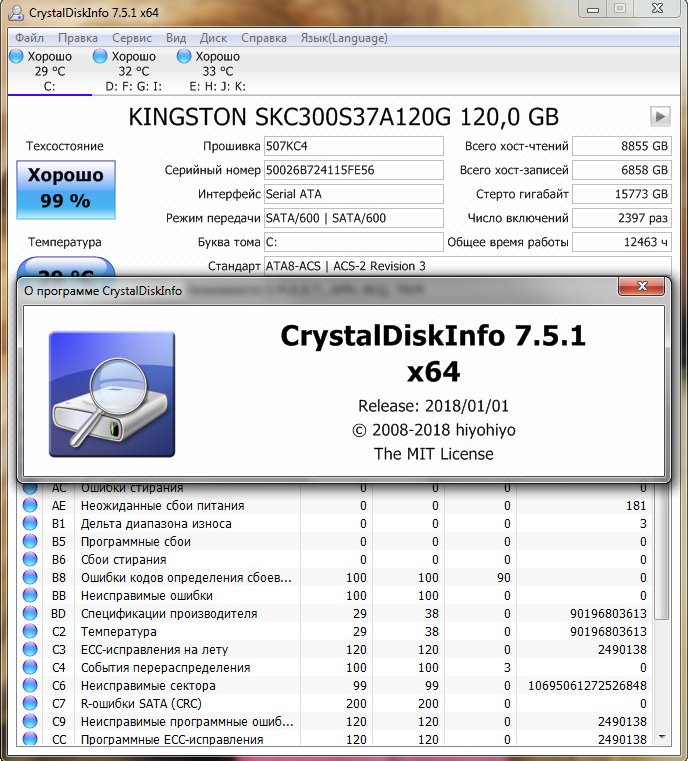Click the CrystalDiskInfo 7.5.1 x64 heading
Screen dimensions: 688x761
tap(433, 353)
